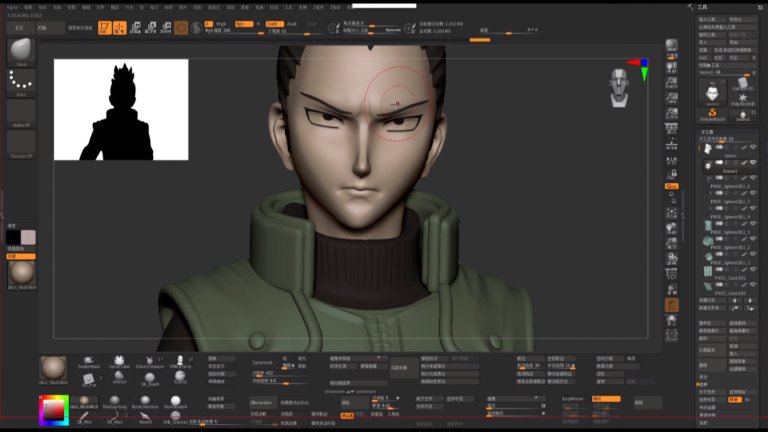Toggle the lock camera icon on right shelf
768x432 pixels.
coord(672,174)
